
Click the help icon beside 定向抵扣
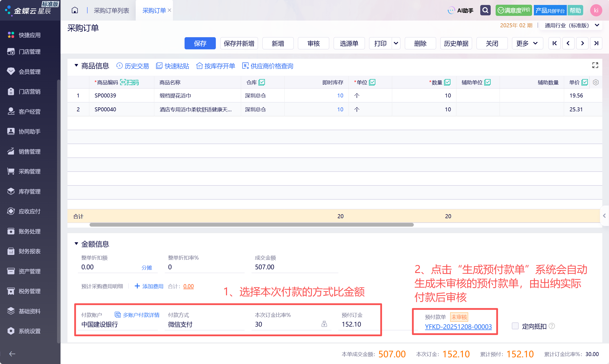pos(552,326)
